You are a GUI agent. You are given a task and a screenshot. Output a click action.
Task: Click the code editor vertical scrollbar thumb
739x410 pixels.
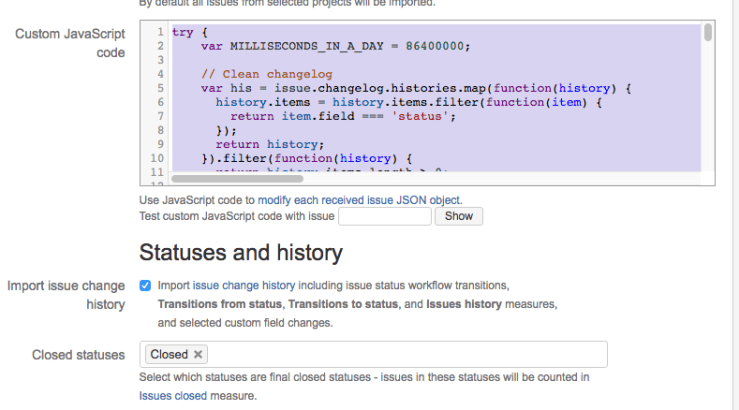[x=708, y=32]
